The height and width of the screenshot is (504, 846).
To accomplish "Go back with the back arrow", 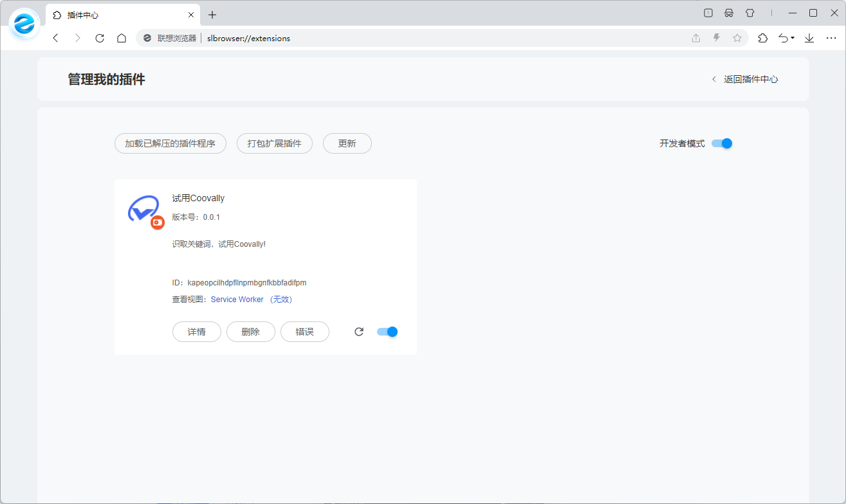I will click(x=56, y=39).
